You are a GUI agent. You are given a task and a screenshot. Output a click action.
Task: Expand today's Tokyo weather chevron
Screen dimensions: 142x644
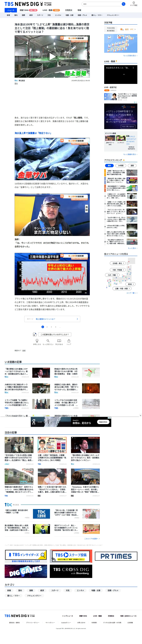[135, 29]
